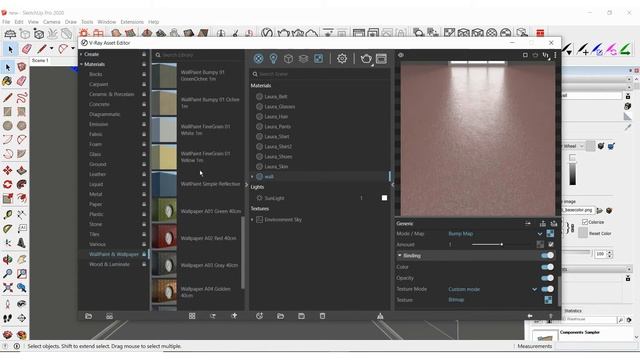This screenshot has height=360, width=640.
Task: Open the Camera menu
Action: coord(51,22)
